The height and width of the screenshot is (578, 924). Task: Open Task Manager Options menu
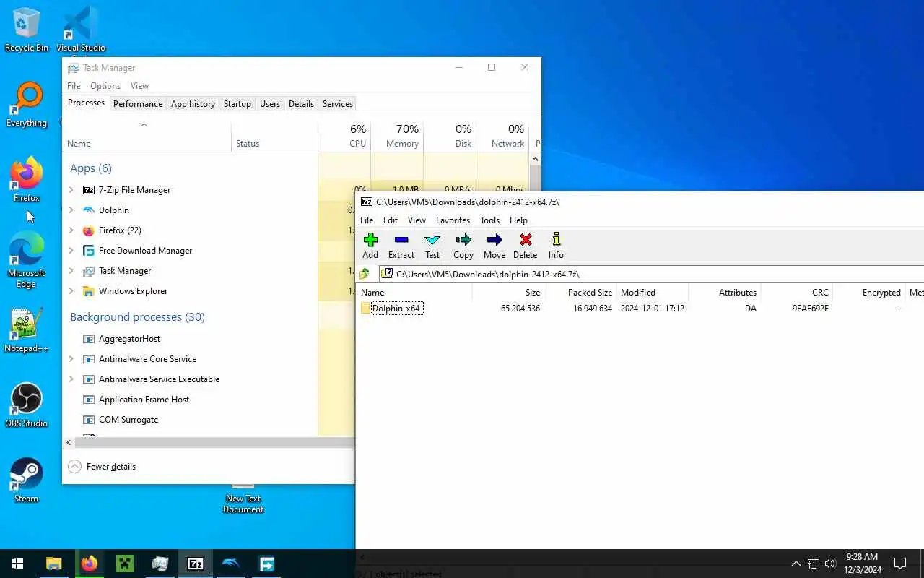(105, 86)
